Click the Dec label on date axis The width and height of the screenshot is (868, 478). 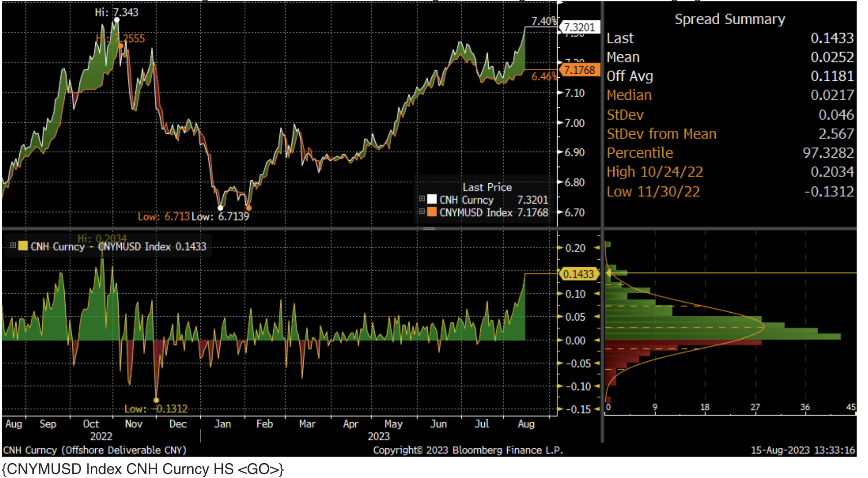(178, 424)
